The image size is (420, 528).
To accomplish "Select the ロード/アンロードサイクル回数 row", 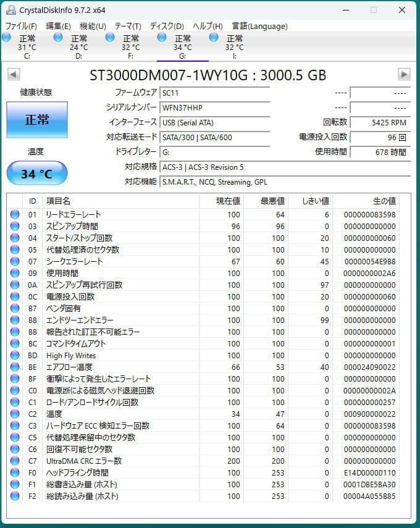I will point(203,402).
